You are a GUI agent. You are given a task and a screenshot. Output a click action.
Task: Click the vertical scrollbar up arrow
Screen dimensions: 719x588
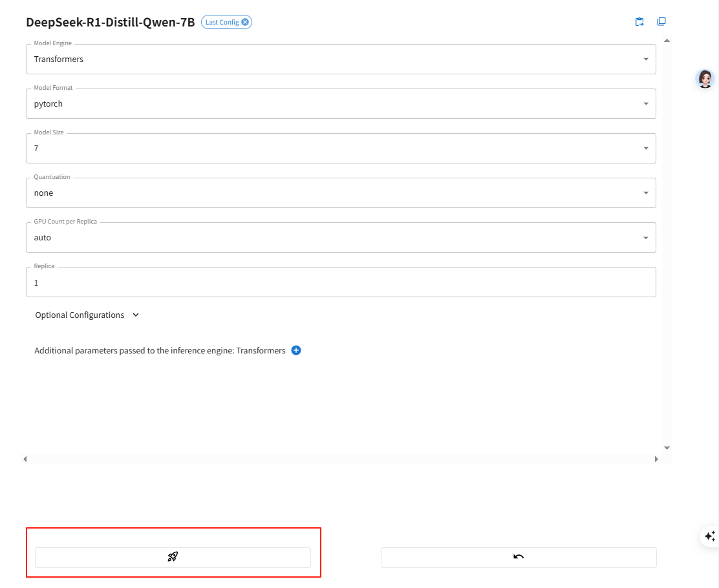pyautogui.click(x=667, y=41)
